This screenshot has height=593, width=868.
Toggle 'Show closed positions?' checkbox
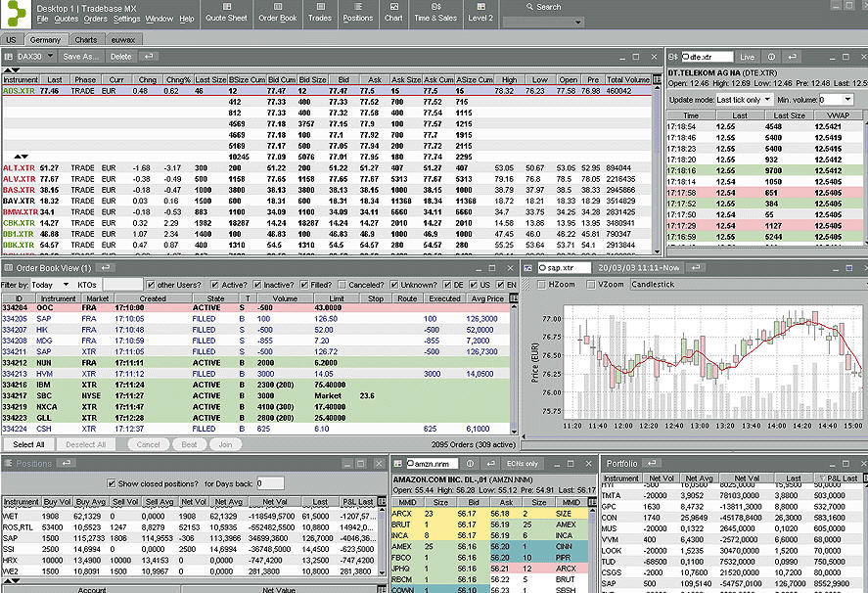click(112, 483)
